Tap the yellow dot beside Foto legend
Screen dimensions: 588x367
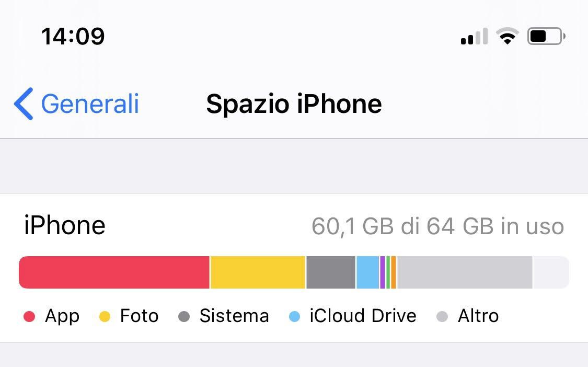(105, 316)
